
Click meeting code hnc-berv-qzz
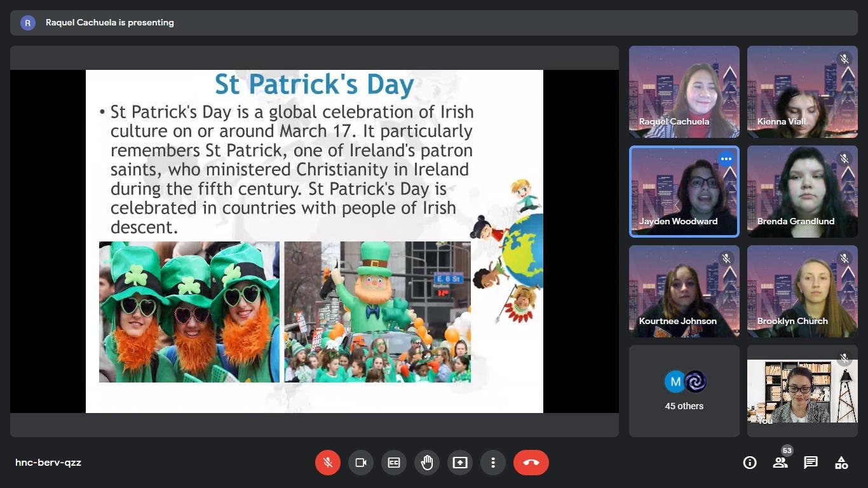[48, 463]
